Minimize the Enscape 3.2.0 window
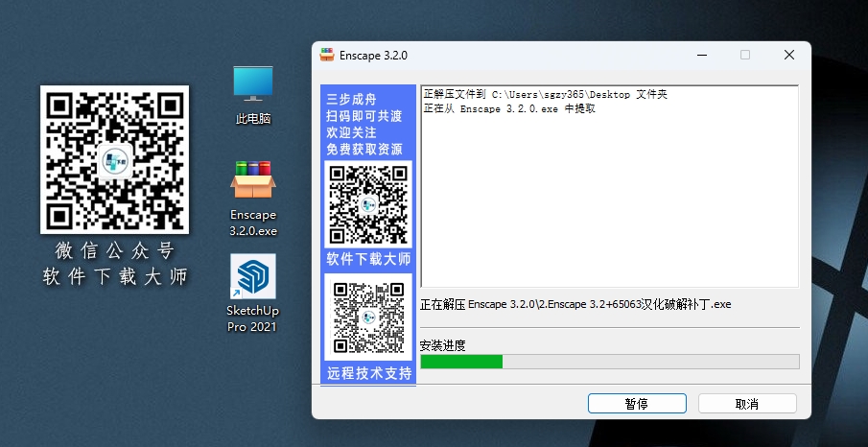The image size is (868, 447). coord(702,55)
